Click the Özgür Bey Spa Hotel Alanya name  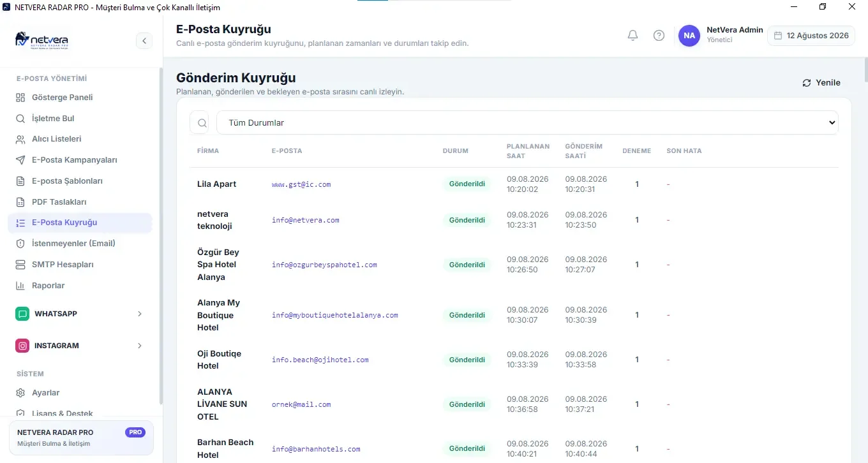[x=218, y=265]
